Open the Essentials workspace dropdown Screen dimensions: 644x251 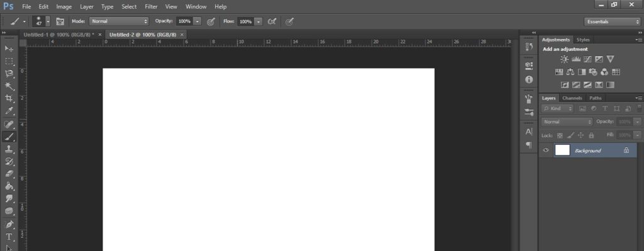(x=612, y=21)
